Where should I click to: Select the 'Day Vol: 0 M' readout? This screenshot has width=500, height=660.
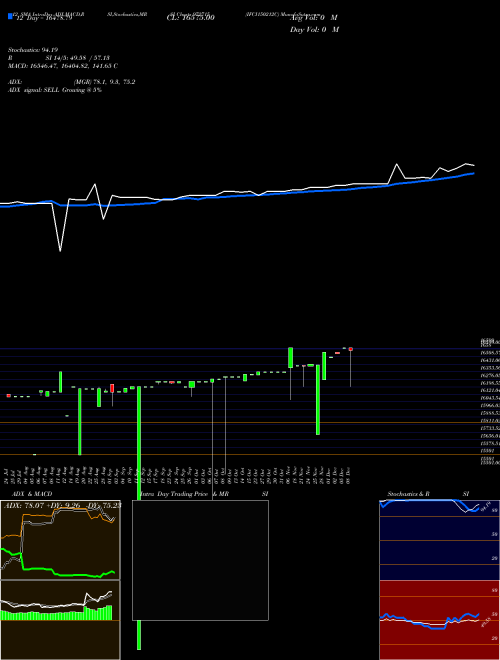[314, 30]
